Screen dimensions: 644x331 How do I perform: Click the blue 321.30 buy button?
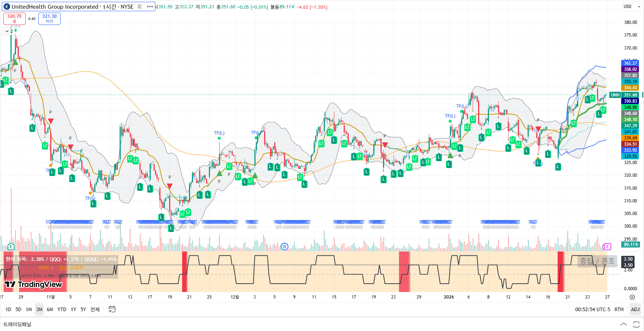coord(50,18)
